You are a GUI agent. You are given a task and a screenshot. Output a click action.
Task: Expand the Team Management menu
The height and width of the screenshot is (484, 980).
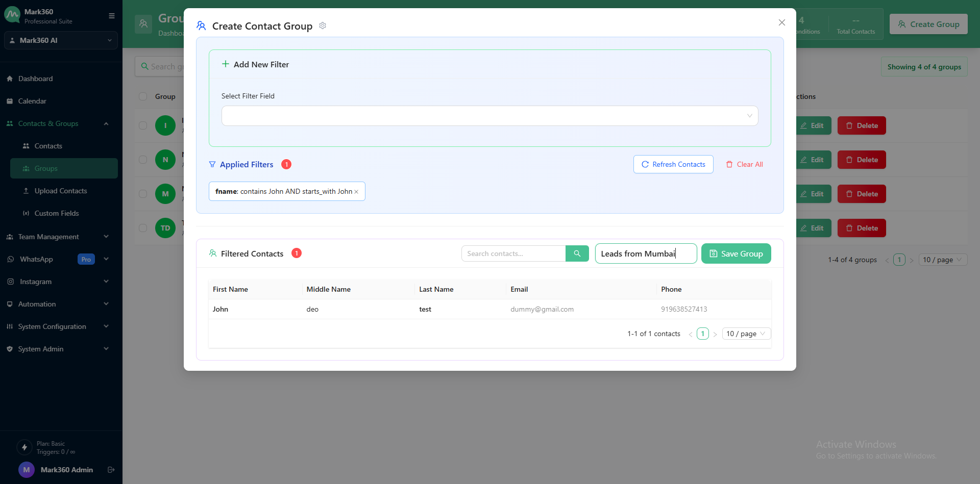coord(57,237)
